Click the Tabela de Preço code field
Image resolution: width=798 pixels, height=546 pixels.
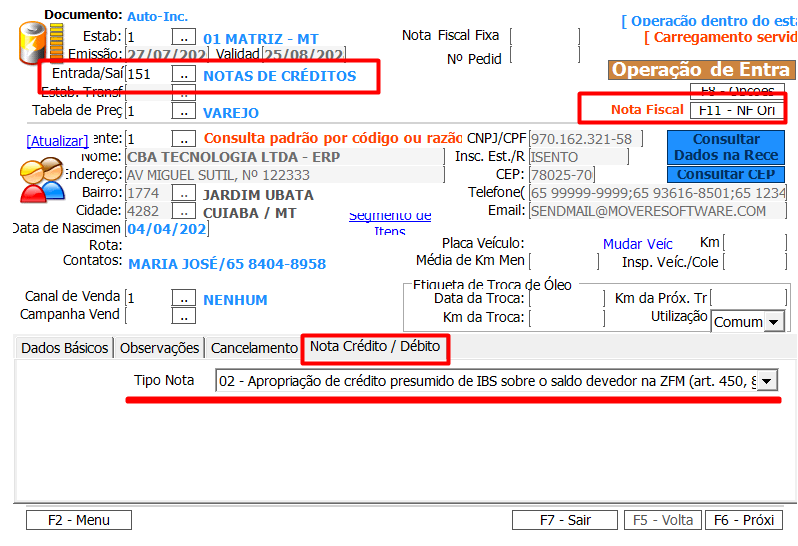(148, 110)
